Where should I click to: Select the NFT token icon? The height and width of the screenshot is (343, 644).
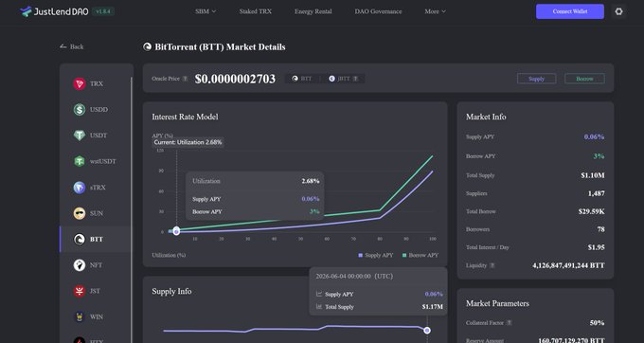click(x=80, y=265)
